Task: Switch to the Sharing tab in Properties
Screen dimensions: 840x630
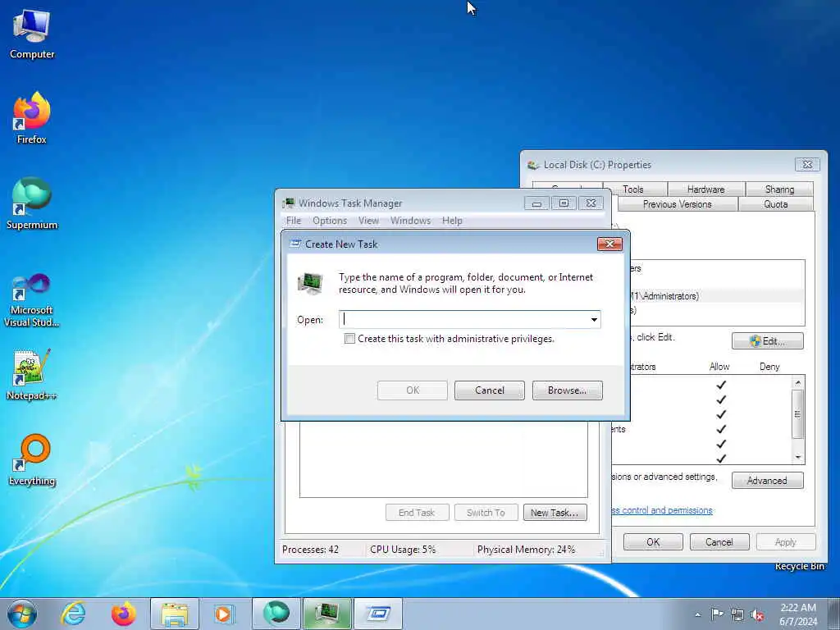Action: [779, 189]
